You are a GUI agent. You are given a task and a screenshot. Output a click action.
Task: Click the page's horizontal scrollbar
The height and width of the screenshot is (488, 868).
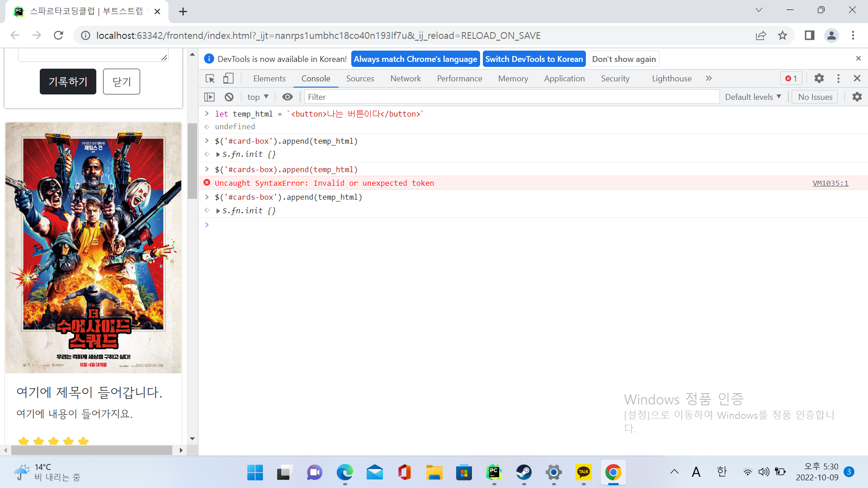92,450
